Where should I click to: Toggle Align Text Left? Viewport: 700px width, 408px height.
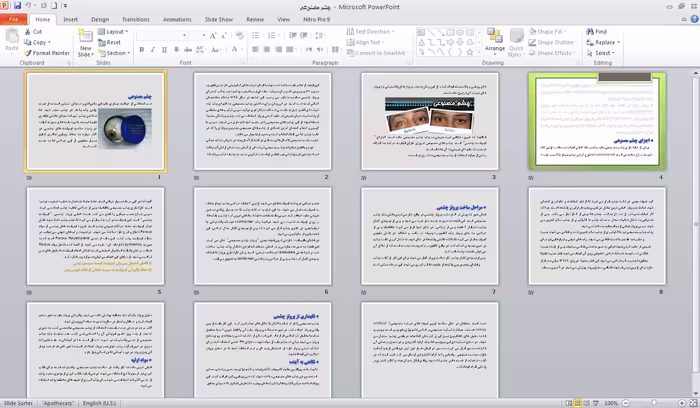tap(255, 50)
